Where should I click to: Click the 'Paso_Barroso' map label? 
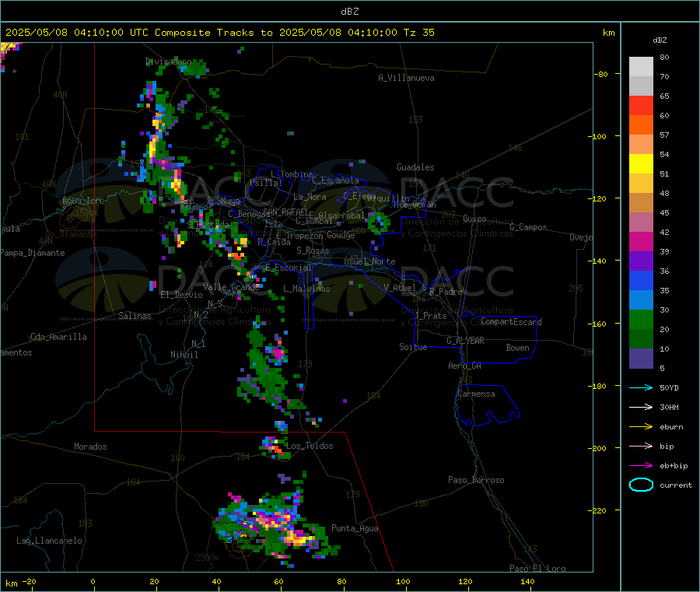[476, 480]
